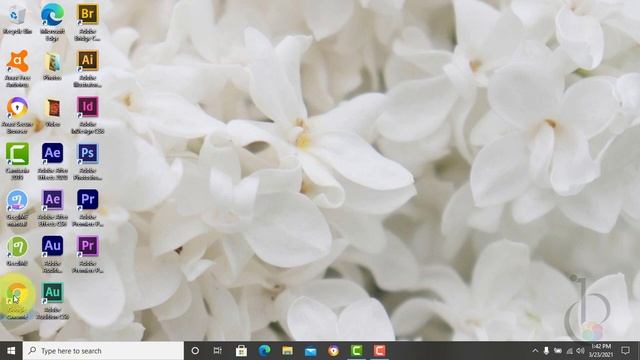Select the Recycle Bin desktop icon
Screen dimensions: 640x360
17,20
